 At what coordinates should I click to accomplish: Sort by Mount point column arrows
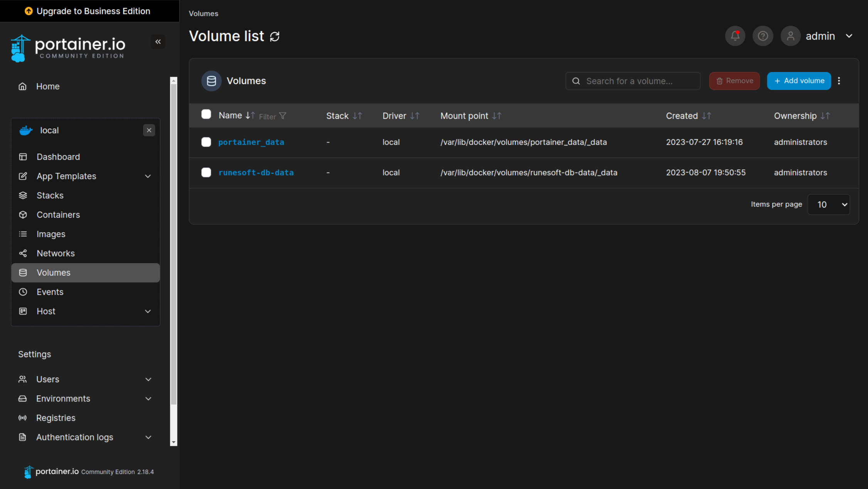tap(496, 116)
